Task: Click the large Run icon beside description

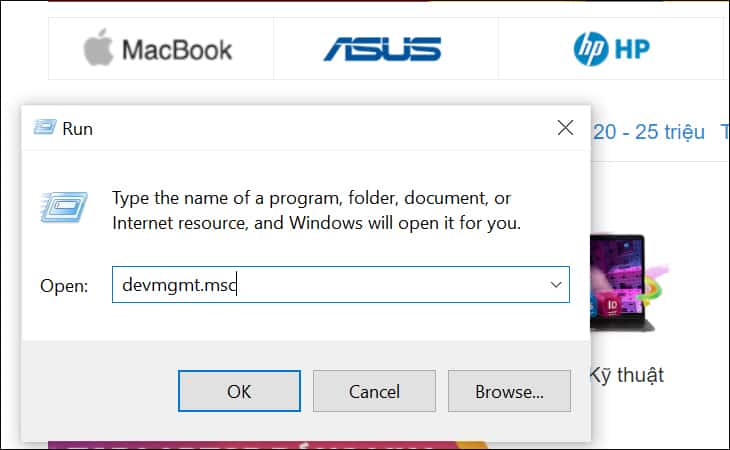Action: [x=64, y=207]
